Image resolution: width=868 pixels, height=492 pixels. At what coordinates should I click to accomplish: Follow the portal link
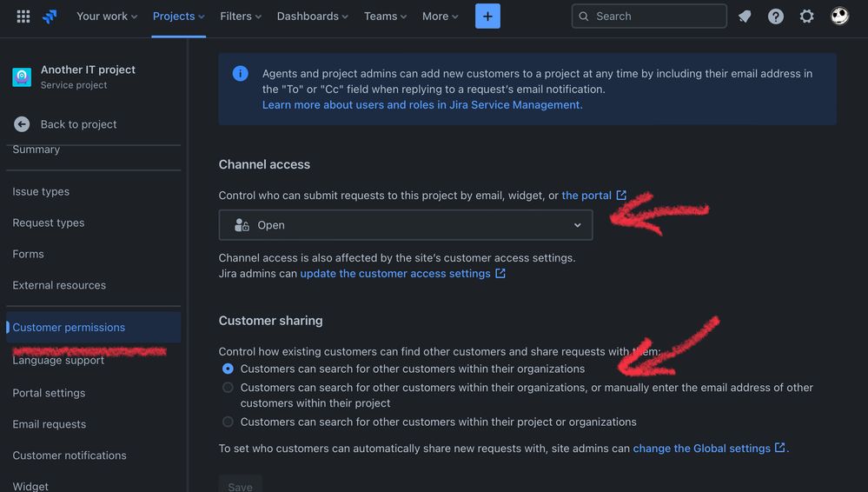pos(586,195)
